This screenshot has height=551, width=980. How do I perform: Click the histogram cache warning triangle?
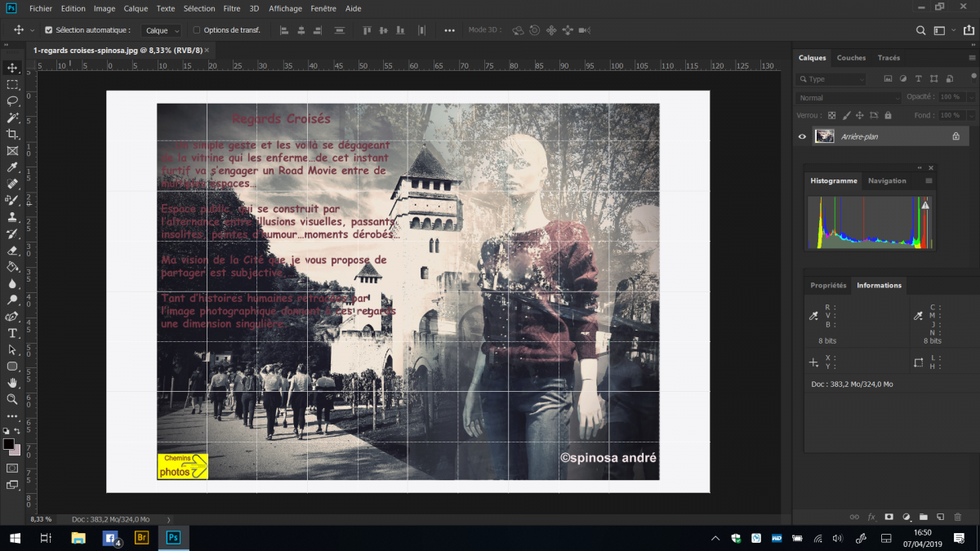[x=925, y=206]
